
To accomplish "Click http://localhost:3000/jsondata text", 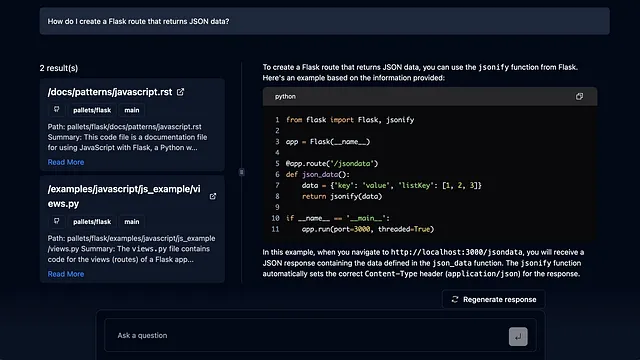I will pyautogui.click(x=456, y=252).
